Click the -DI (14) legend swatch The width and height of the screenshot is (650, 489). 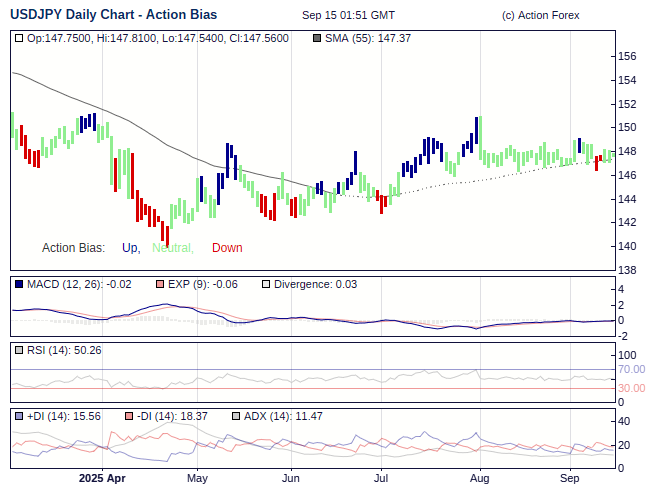[130, 415]
